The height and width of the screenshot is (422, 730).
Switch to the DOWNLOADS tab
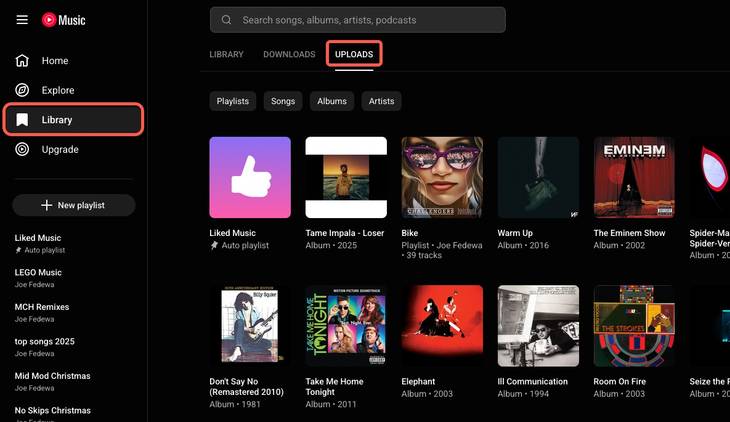[289, 54]
